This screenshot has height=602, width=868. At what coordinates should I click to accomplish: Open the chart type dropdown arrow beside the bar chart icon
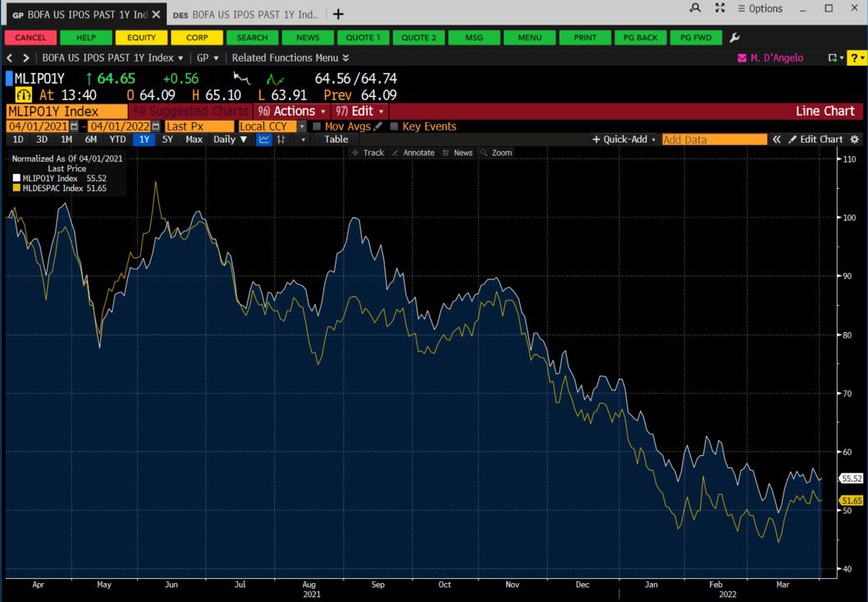click(303, 139)
